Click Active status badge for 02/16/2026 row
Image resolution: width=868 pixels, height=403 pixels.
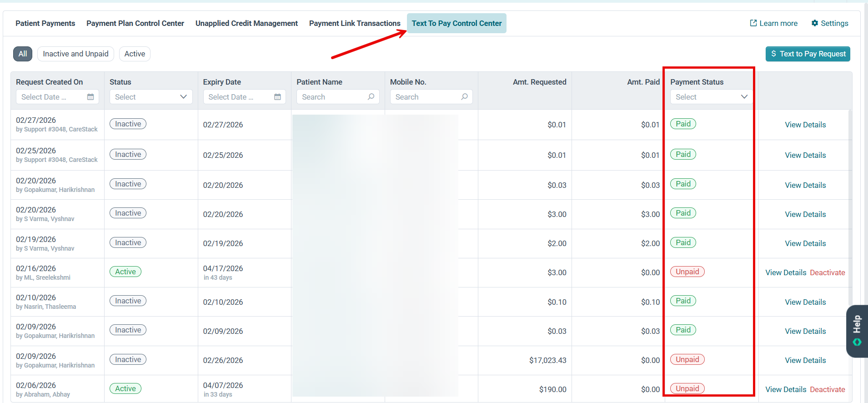[x=125, y=272]
